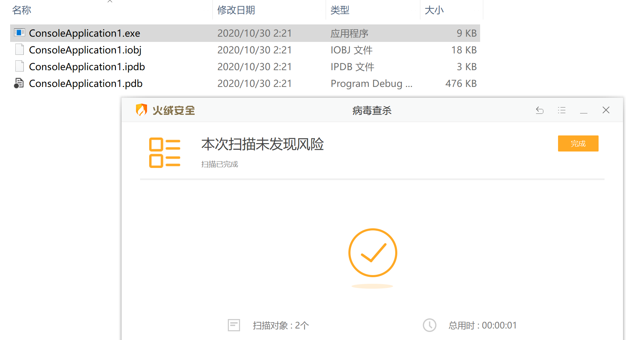Sort files by 大小 column header

pos(434,10)
